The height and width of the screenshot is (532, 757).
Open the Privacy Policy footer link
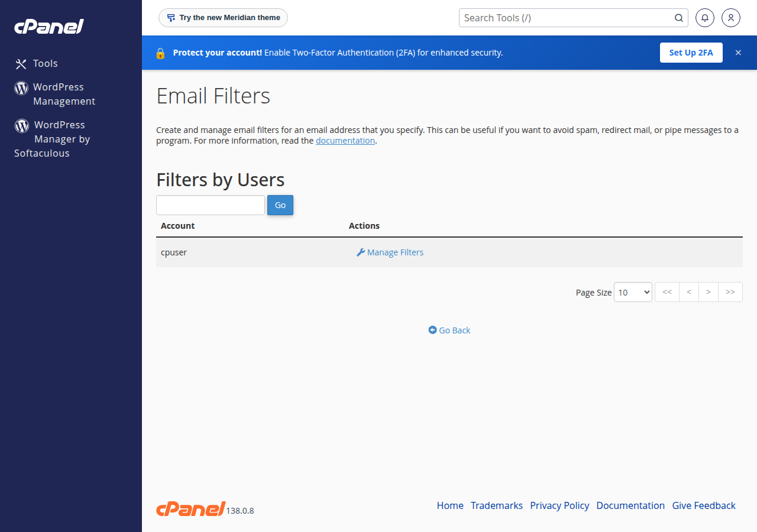(559, 505)
